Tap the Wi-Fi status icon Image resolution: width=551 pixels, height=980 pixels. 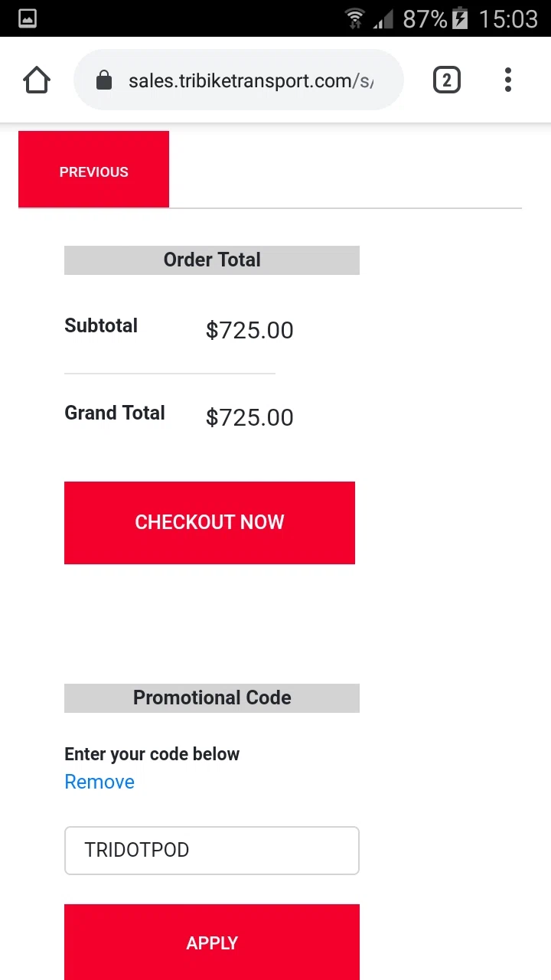[354, 18]
